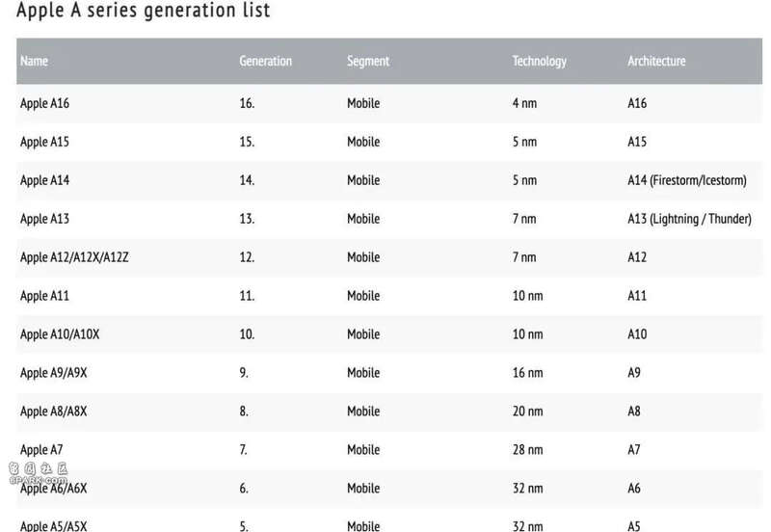Click A13 (Lightning / Thunder) architecture cell
Image resolution: width=771 pixels, height=532 pixels.
point(689,219)
